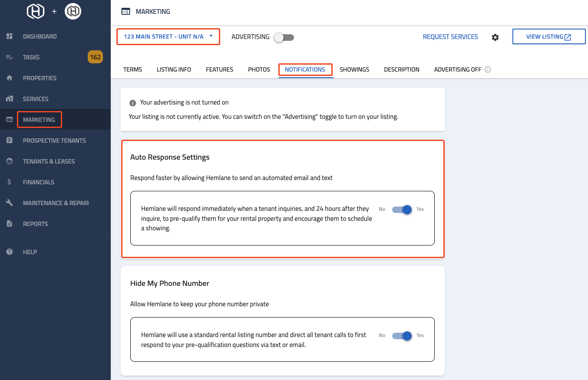The image size is (588, 380).
Task: Turn on the Advertising toggle
Action: point(284,37)
